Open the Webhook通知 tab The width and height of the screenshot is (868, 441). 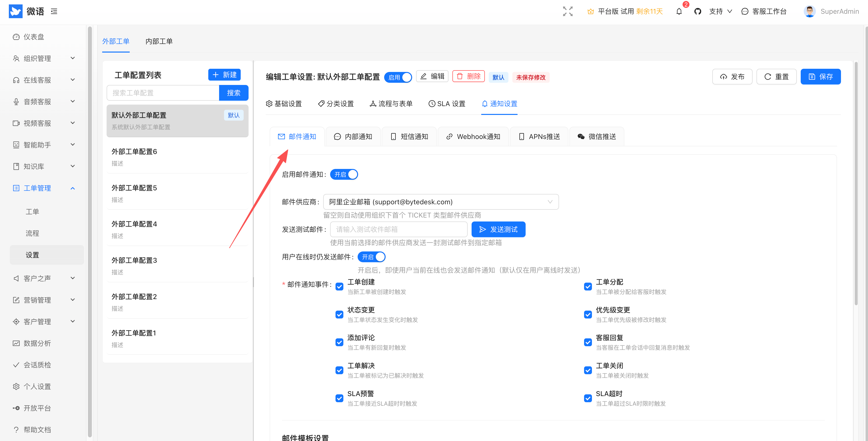[x=473, y=137]
